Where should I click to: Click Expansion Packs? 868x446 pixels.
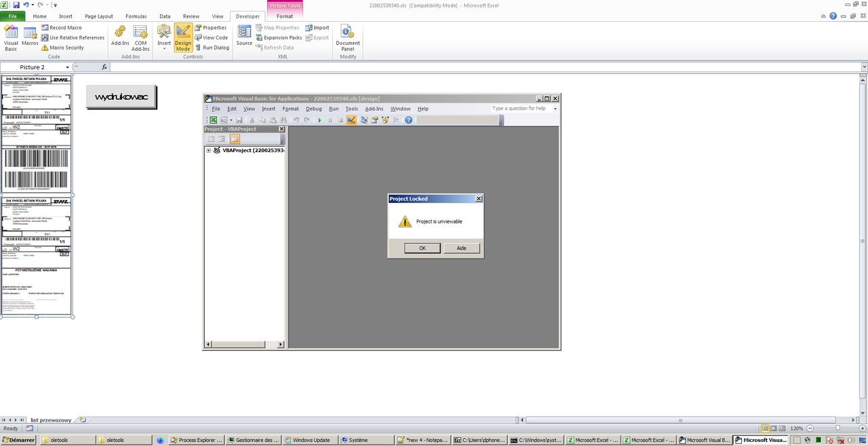pyautogui.click(x=279, y=37)
